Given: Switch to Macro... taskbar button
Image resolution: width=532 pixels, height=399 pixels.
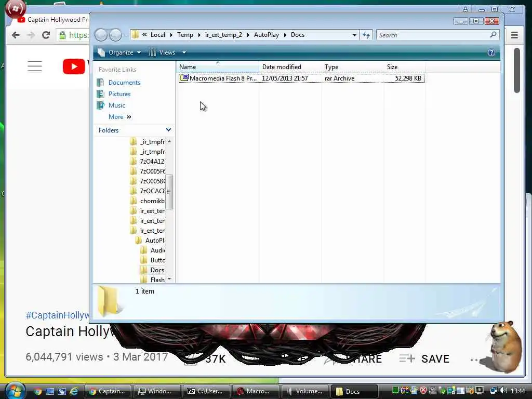Looking at the screenshot, I should [x=255, y=391].
